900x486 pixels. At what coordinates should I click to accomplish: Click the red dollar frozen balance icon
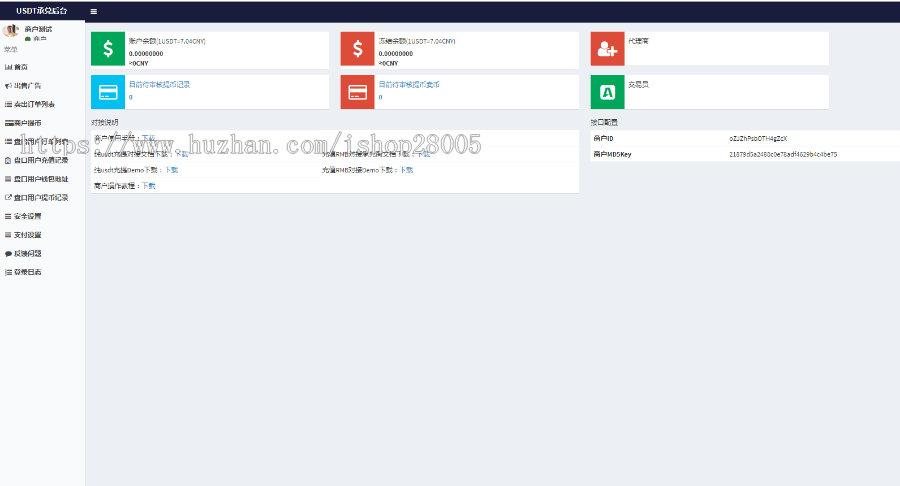(x=357, y=49)
